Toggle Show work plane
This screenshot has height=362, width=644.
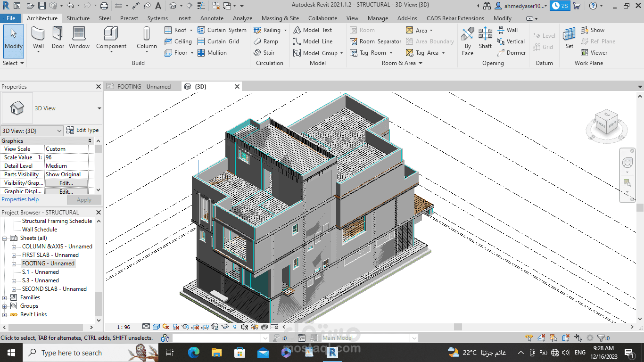593,30
